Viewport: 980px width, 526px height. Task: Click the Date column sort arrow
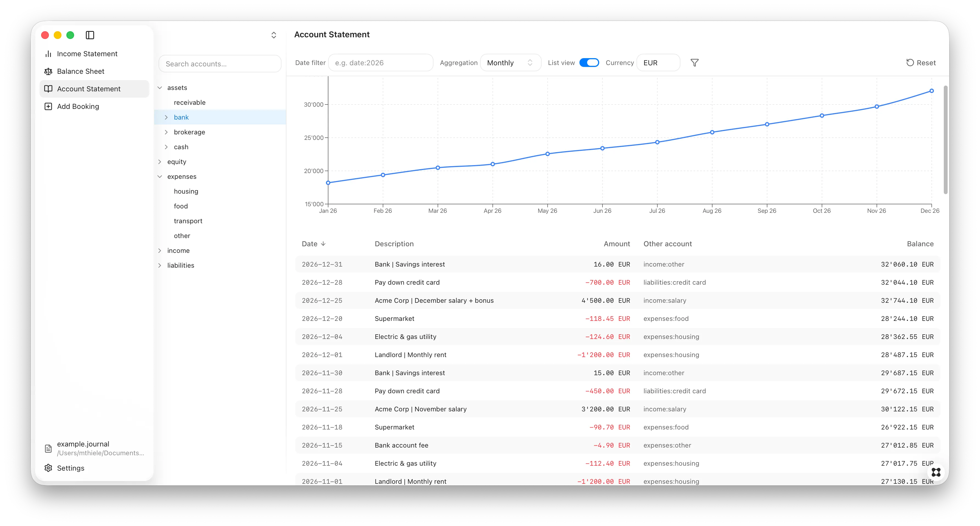323,244
